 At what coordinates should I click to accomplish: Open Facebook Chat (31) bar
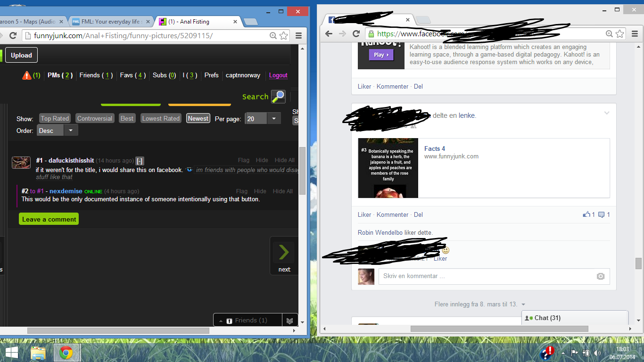(x=575, y=318)
